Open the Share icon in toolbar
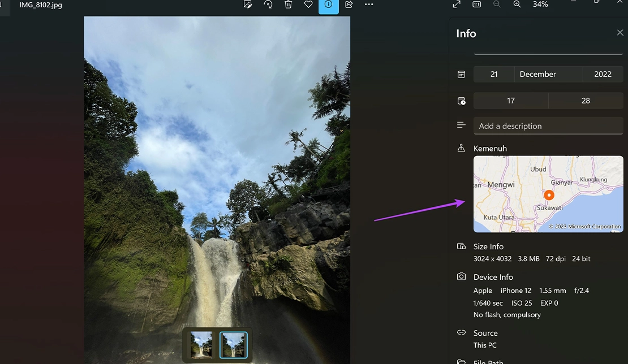This screenshot has height=364, width=628. click(x=349, y=5)
